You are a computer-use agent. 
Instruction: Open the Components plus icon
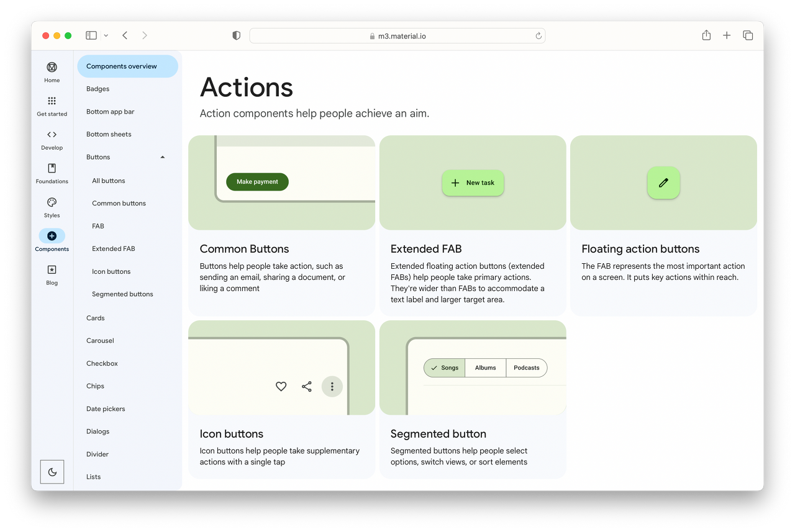pyautogui.click(x=52, y=236)
